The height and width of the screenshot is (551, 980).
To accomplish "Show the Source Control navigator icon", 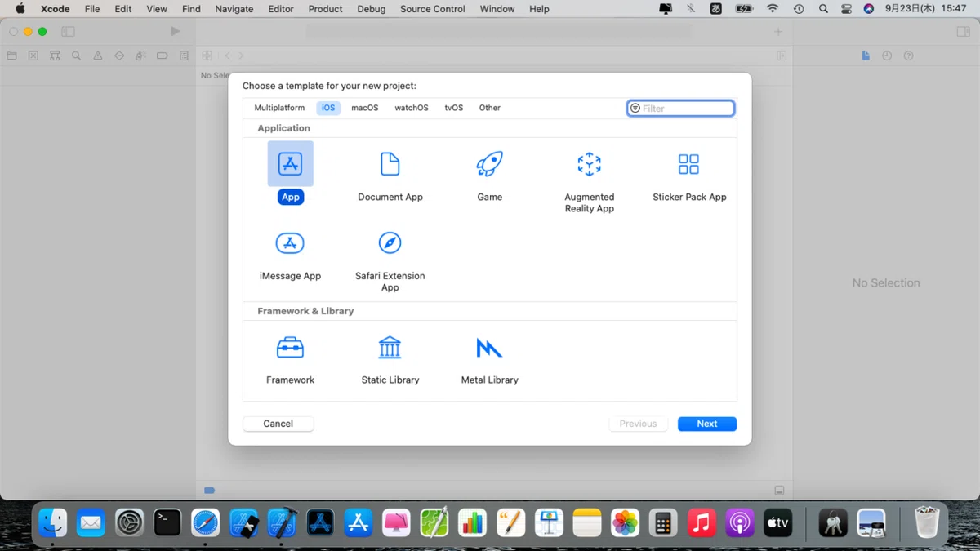I will (33, 56).
